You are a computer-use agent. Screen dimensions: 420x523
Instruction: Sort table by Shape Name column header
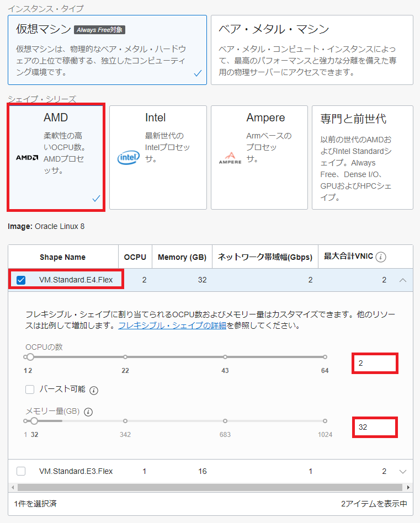pos(62,257)
